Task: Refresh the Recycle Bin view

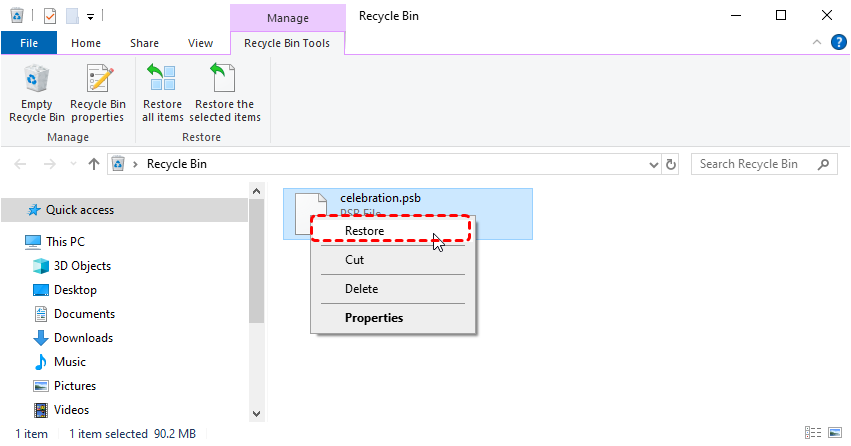Action: tap(671, 164)
